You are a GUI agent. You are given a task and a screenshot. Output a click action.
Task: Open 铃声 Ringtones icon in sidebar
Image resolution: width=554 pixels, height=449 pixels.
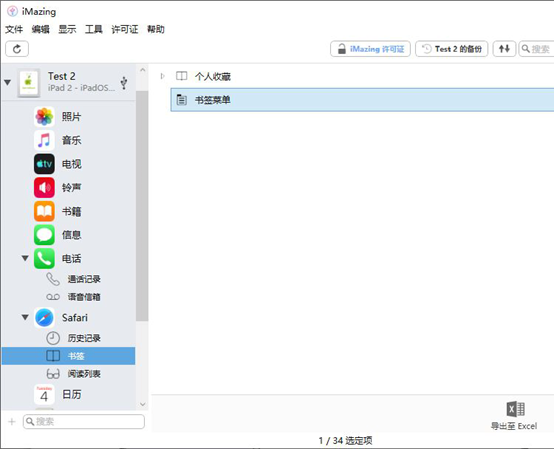[44, 188]
